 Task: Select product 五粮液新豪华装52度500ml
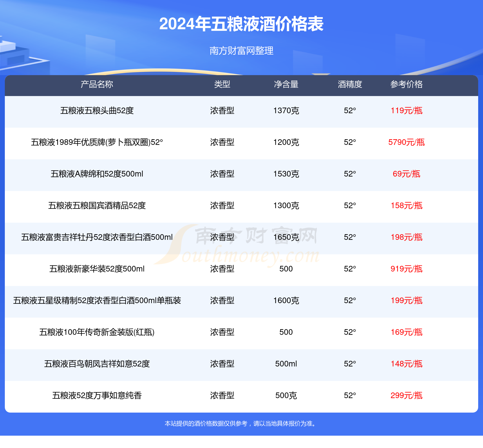97,269
